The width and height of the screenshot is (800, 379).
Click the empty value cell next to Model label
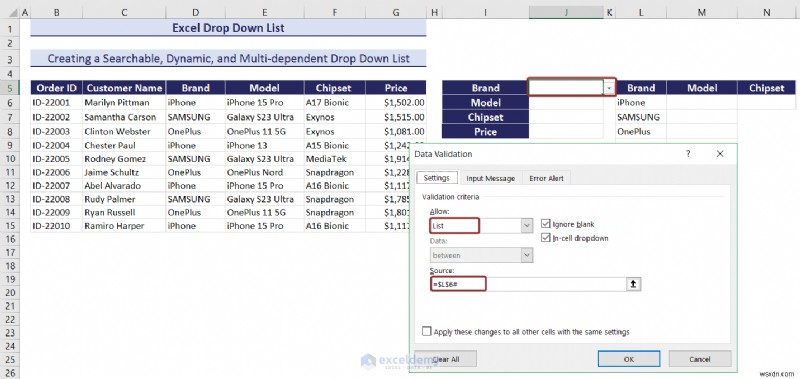[x=566, y=103]
